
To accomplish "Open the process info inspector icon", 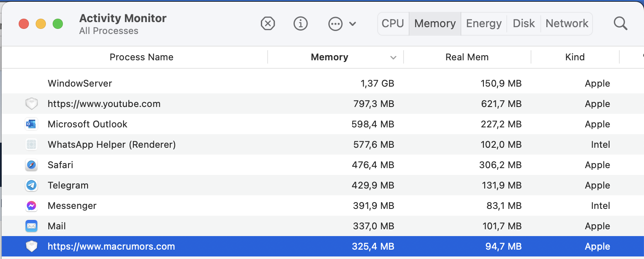I will (301, 24).
